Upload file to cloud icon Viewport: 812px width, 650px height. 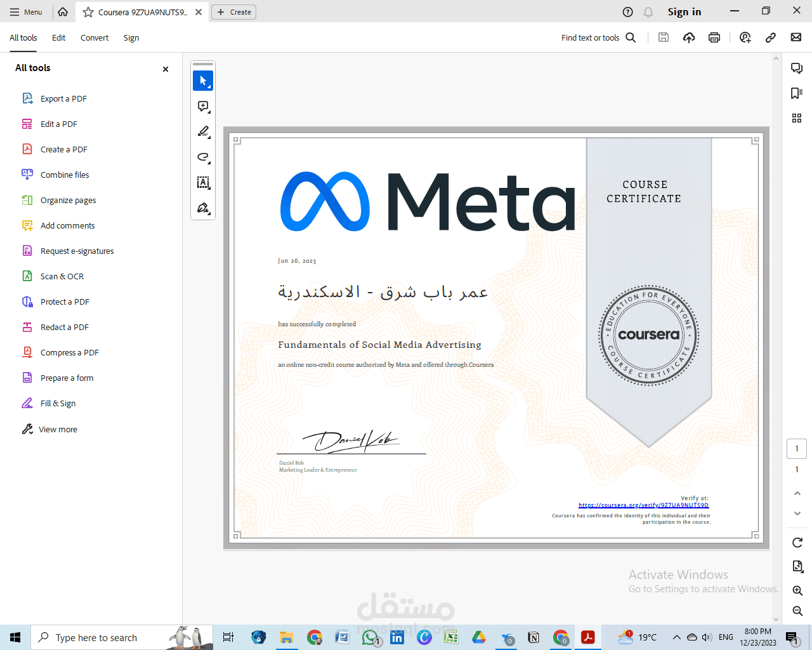[x=689, y=37]
